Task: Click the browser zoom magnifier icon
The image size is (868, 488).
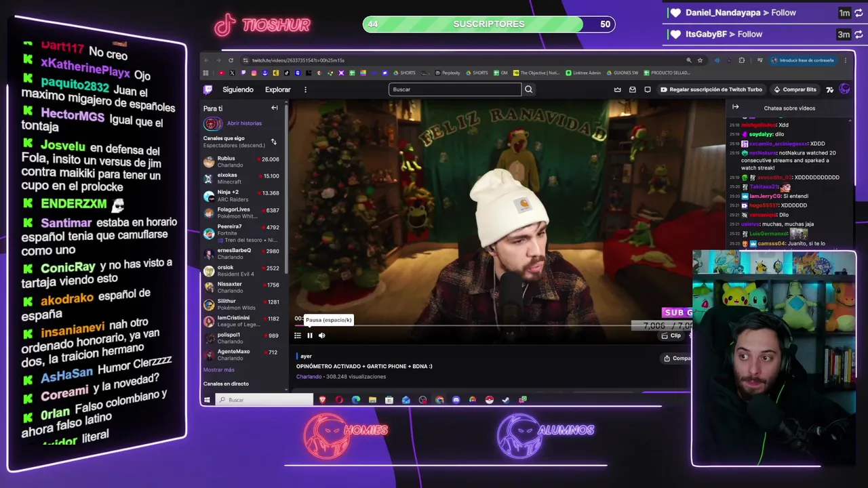Action: point(689,60)
